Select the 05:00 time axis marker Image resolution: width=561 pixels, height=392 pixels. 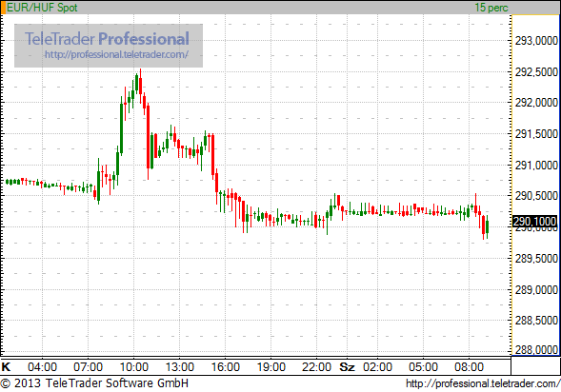423,367
